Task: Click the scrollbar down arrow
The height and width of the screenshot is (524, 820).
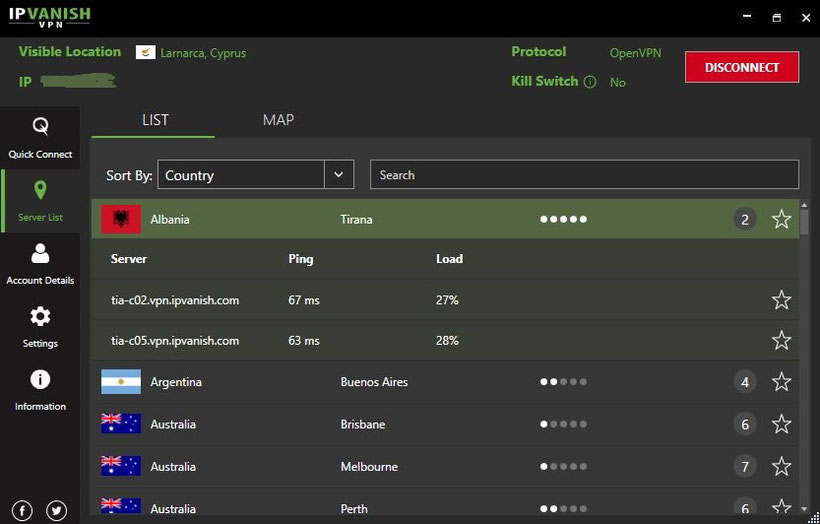Action: [x=804, y=508]
